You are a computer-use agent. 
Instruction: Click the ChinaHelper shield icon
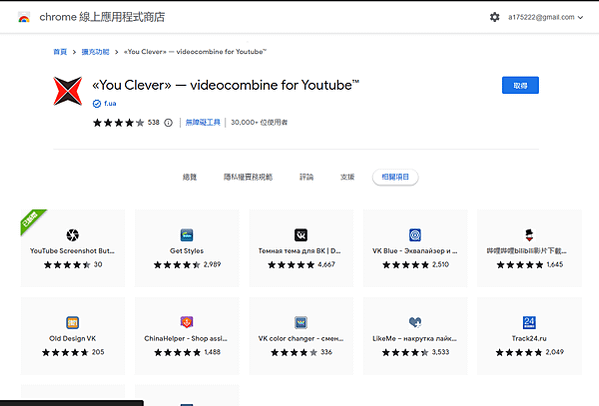tap(187, 322)
